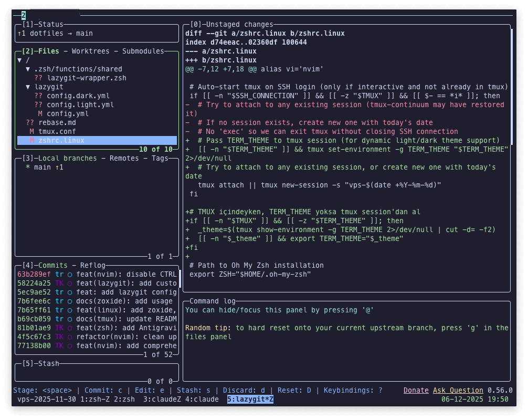Click 'Stage: <space>' hint
This screenshot has width=528, height=420.
pos(43,391)
